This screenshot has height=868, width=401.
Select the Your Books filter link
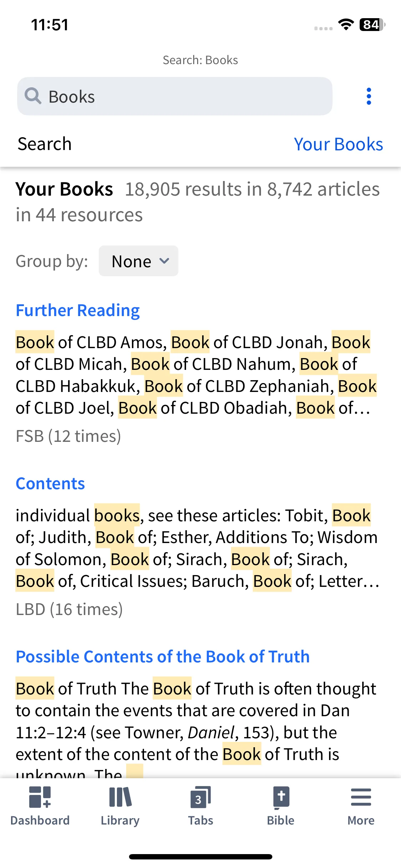tap(338, 144)
